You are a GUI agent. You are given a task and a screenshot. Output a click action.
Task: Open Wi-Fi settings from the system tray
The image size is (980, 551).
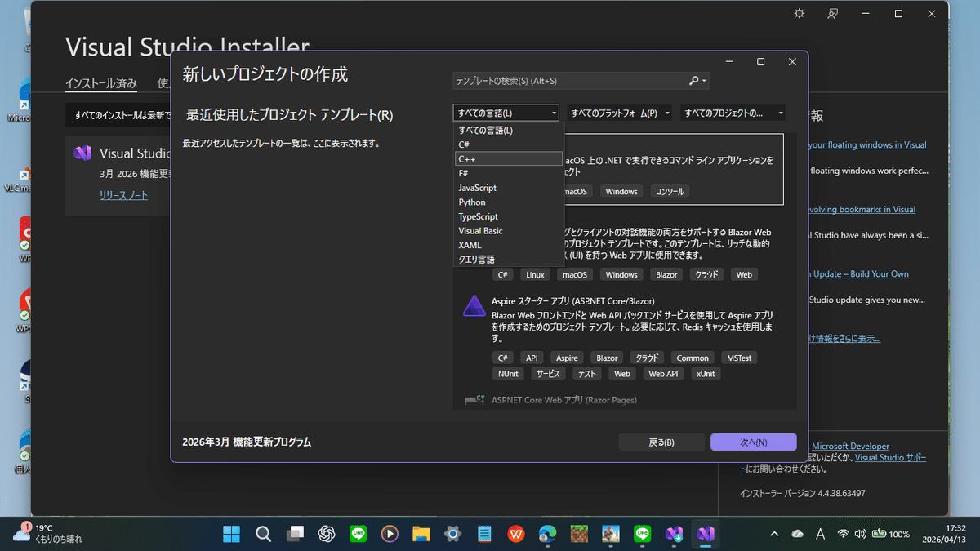pyautogui.click(x=844, y=535)
